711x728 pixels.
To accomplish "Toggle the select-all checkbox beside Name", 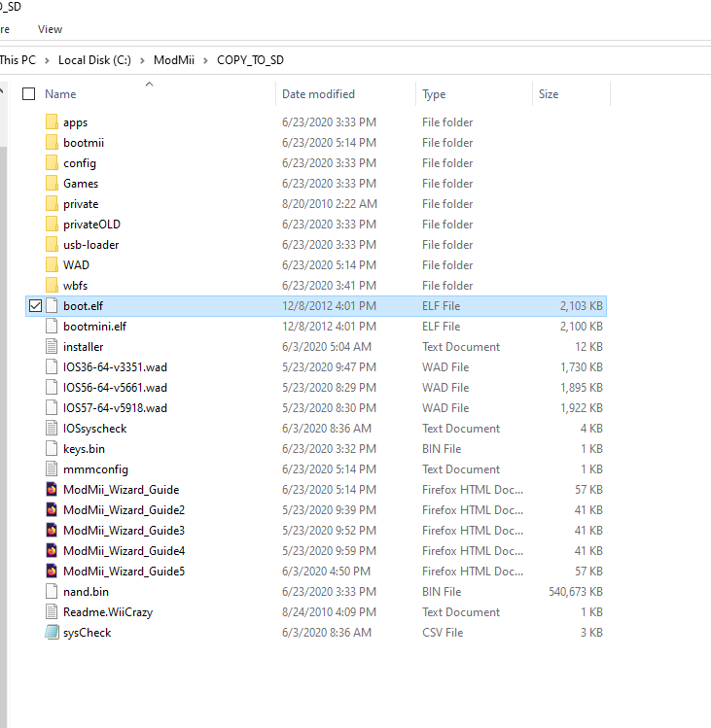I will point(29,94).
